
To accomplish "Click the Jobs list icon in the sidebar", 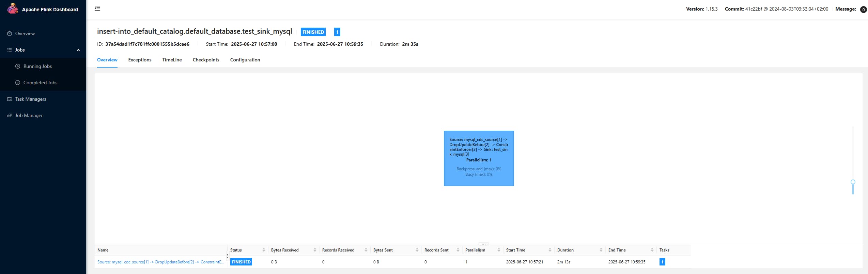I will tap(10, 50).
